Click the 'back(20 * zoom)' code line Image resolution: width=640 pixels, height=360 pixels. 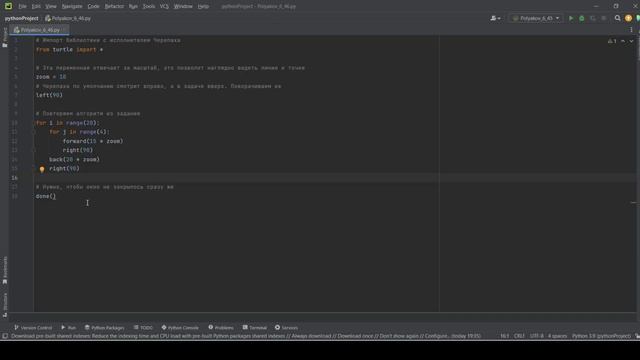[74, 160]
